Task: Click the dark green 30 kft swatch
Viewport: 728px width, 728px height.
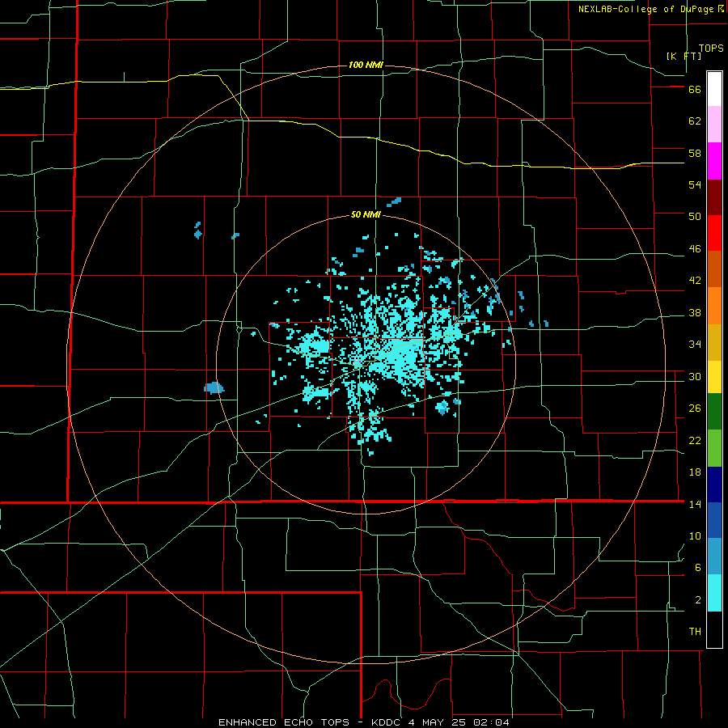Action: pos(714,412)
